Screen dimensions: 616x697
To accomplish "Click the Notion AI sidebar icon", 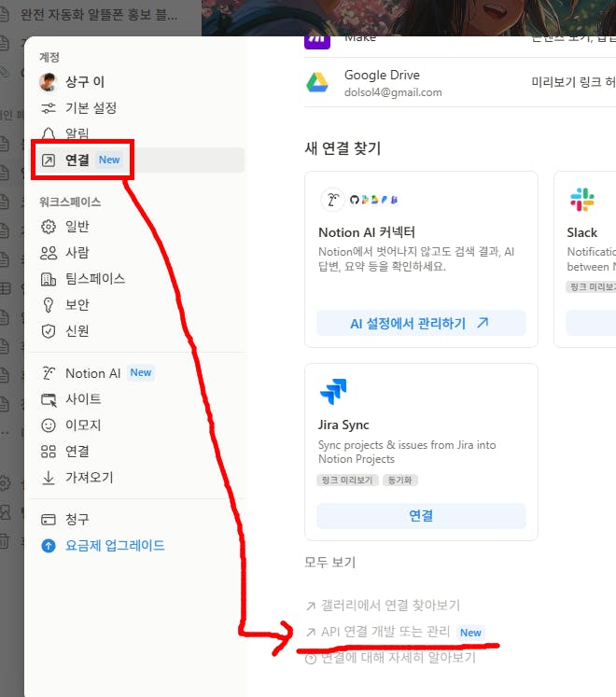I will point(48,373).
